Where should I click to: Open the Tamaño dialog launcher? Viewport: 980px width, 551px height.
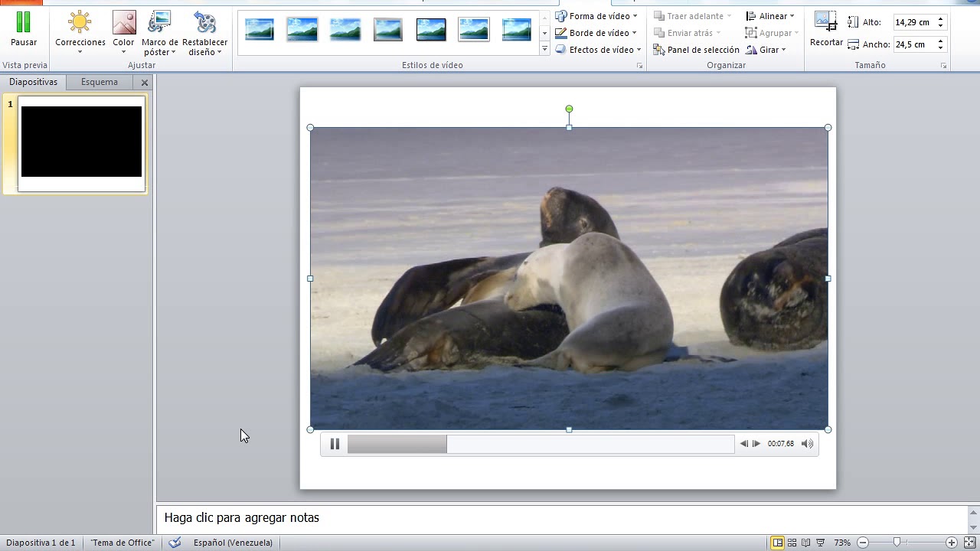coord(944,67)
